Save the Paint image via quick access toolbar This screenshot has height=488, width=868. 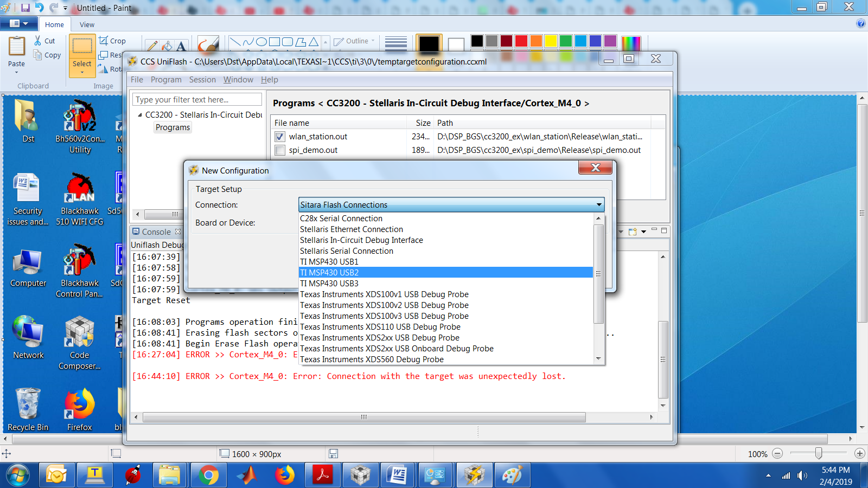tap(25, 8)
